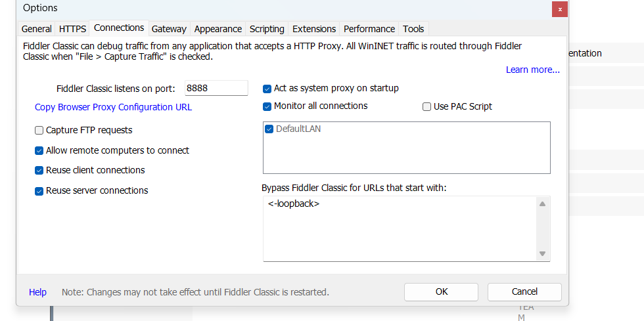Click the Learn more link
Image resolution: width=644 pixels, height=321 pixels.
532,70
